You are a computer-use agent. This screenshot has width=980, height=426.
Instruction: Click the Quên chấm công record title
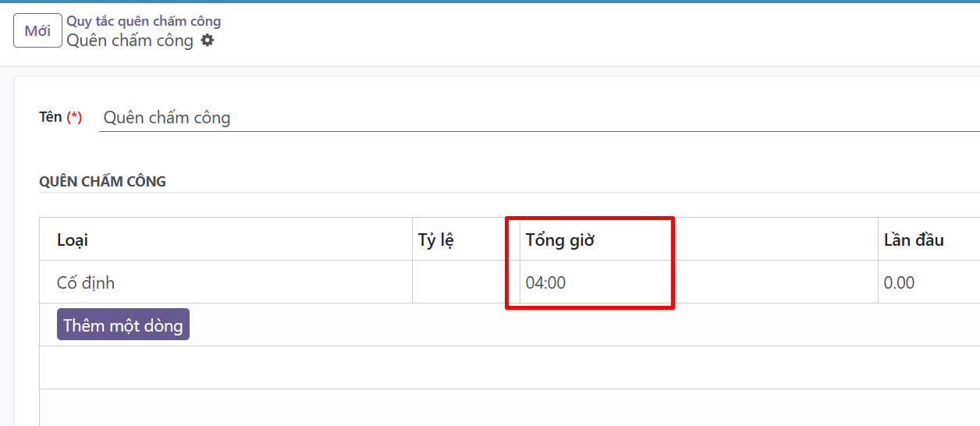tap(130, 41)
